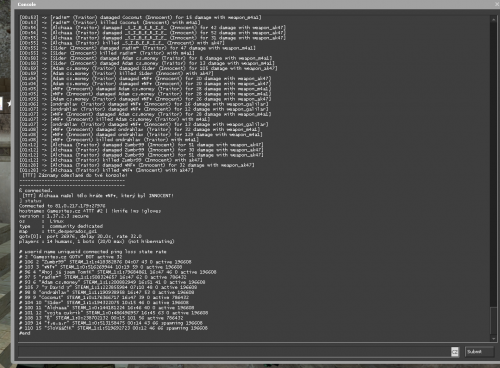Click the version secure status line
This screenshot has width=500, height=368.
click(x=54, y=216)
